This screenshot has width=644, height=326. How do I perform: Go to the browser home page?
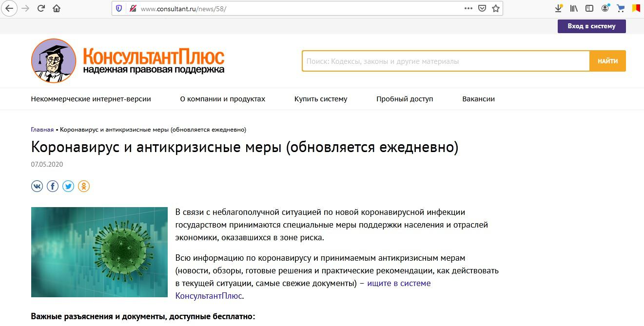pos(57,8)
